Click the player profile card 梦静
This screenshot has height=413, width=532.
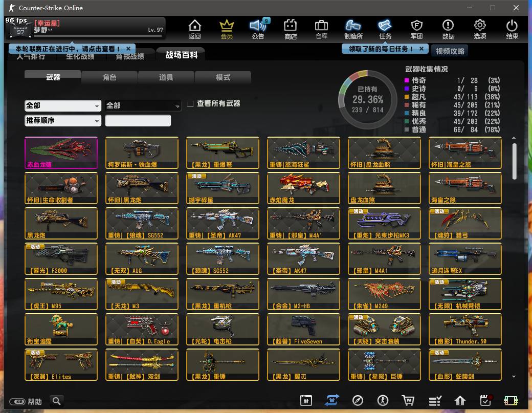pos(85,28)
